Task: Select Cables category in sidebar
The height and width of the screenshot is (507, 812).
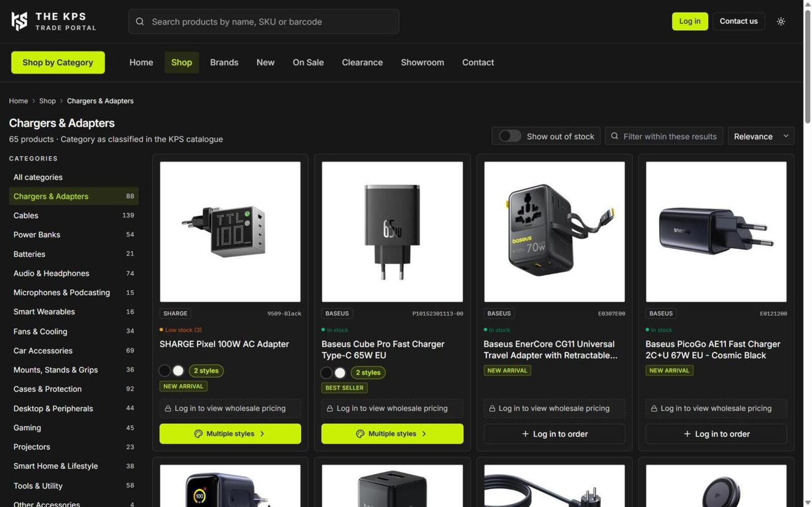Action: tap(74, 216)
